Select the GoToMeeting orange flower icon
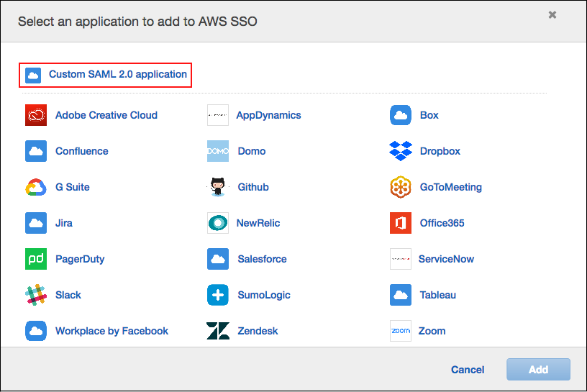Viewport: 587px width, 392px height. coord(401,187)
